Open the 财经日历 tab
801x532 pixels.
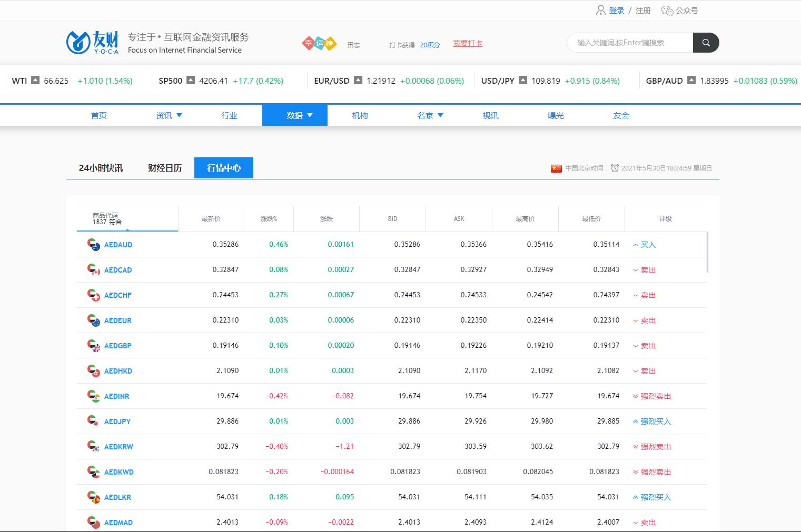[165, 168]
